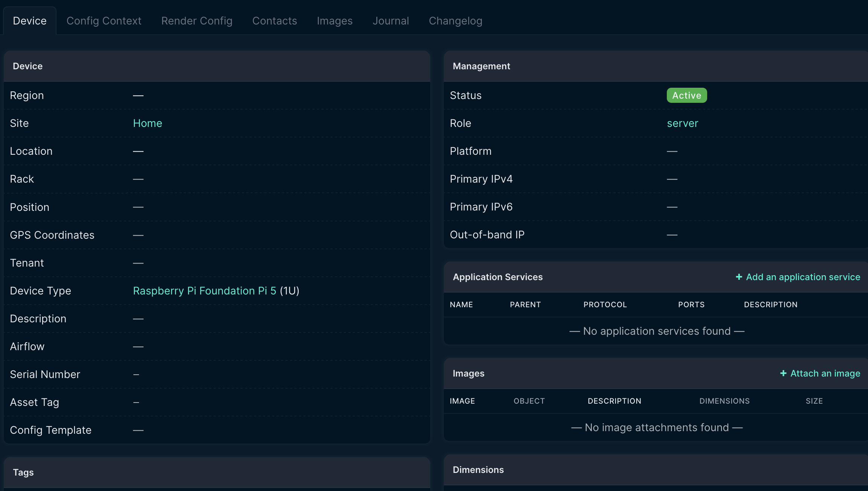Open the Render Config tab

[197, 21]
